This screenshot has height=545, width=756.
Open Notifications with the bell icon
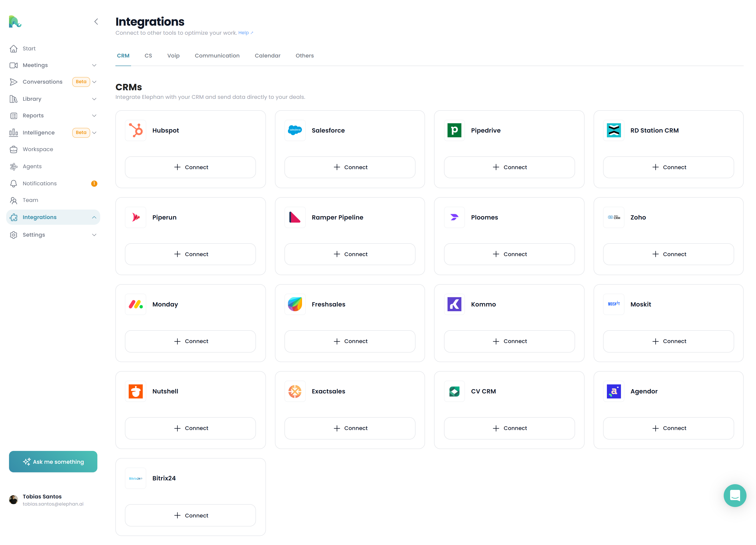(14, 183)
